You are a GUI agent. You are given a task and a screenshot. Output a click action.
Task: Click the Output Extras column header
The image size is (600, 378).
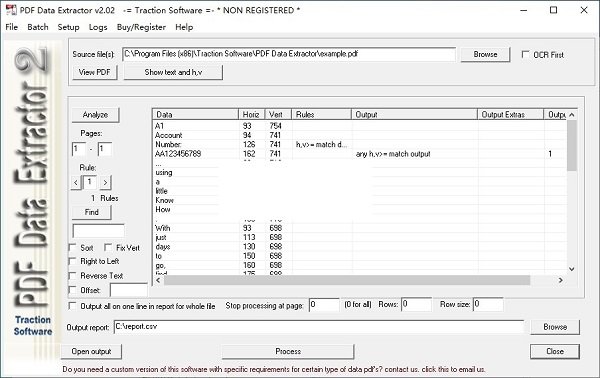(510, 114)
